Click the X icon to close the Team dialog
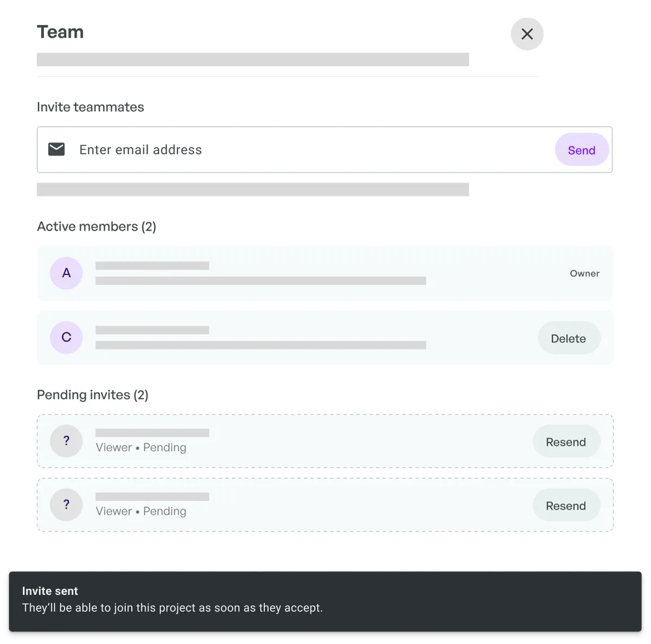This screenshot has width=651, height=644. [x=527, y=34]
